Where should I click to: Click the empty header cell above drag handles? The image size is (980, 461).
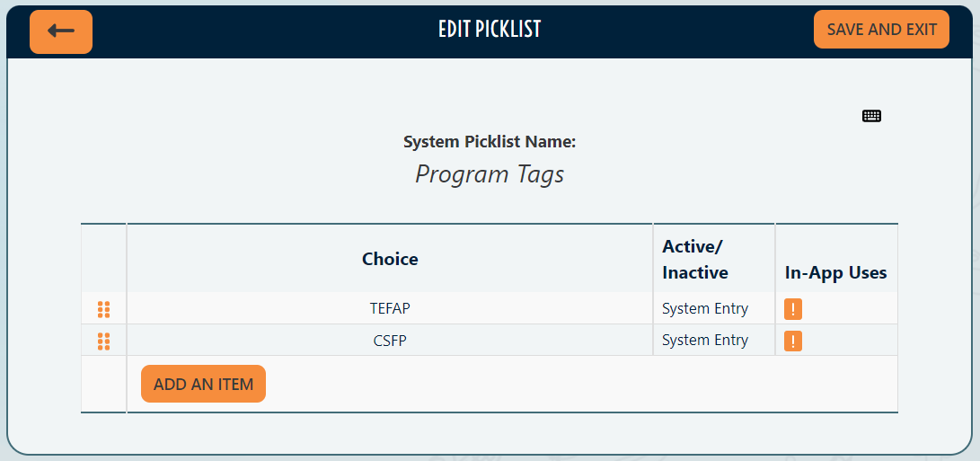pos(103,259)
